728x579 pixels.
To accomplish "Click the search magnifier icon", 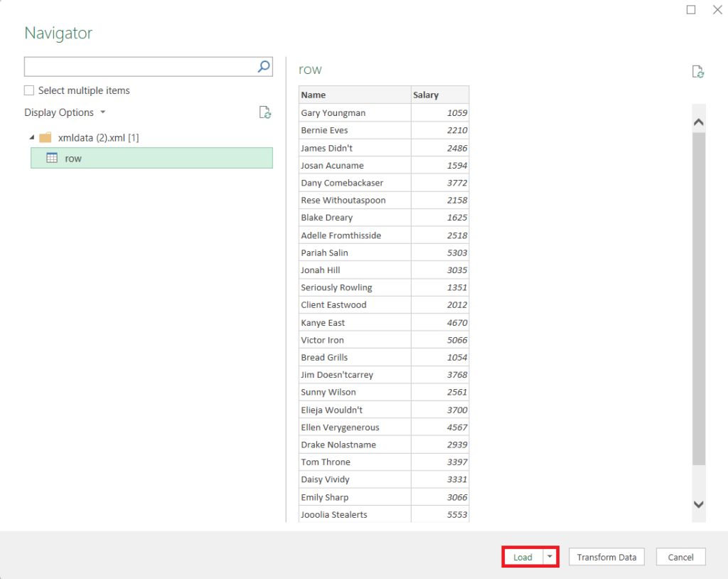I will [x=263, y=66].
